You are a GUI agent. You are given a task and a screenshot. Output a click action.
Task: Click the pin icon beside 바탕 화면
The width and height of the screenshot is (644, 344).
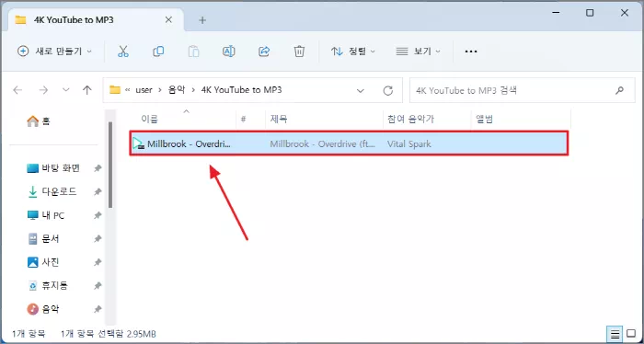pos(98,168)
